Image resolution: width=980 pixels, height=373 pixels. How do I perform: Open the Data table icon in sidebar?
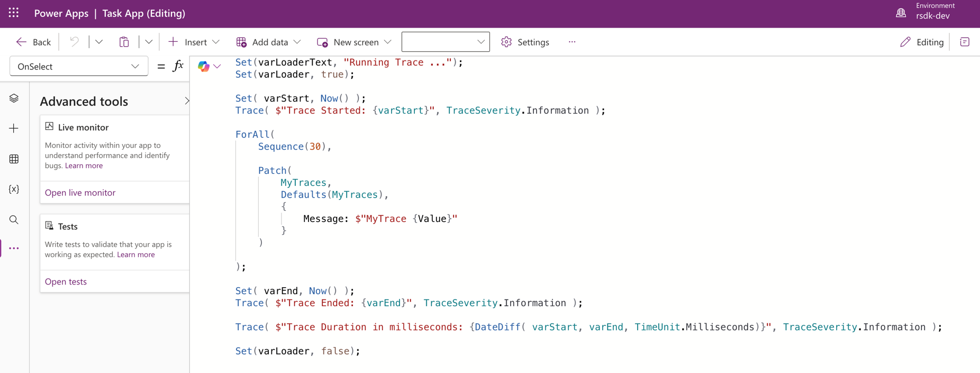tap(14, 159)
